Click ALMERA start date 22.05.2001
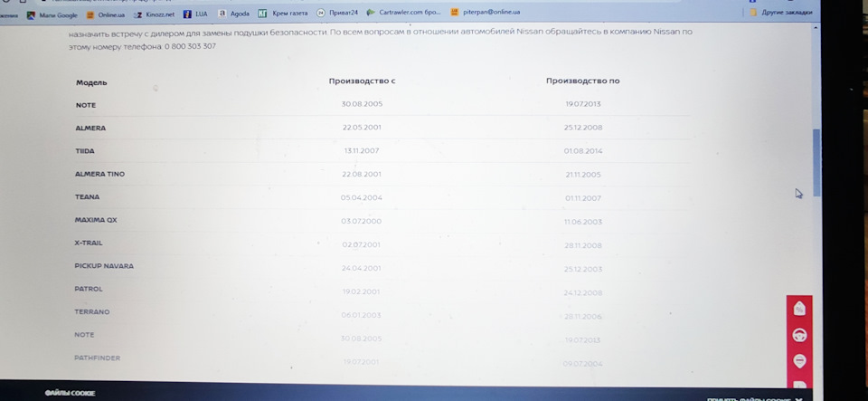Viewport: 868px width, 401px height. click(x=362, y=128)
